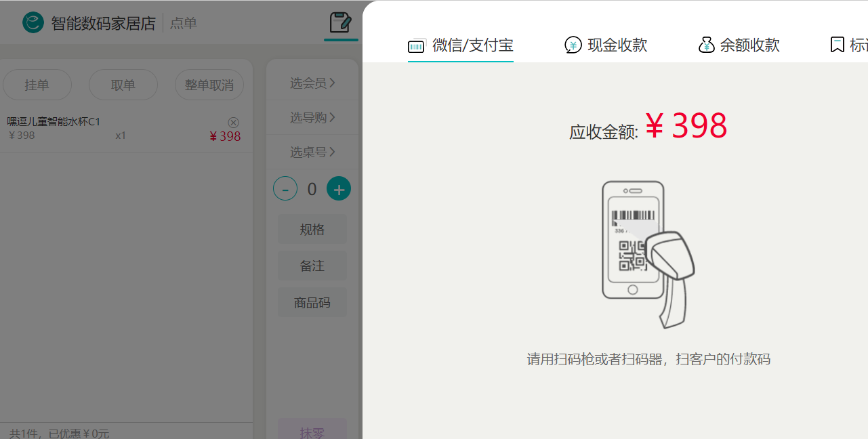Click 整单取消 to cancel entire order
Screen dimensions: 868x439
209,85
